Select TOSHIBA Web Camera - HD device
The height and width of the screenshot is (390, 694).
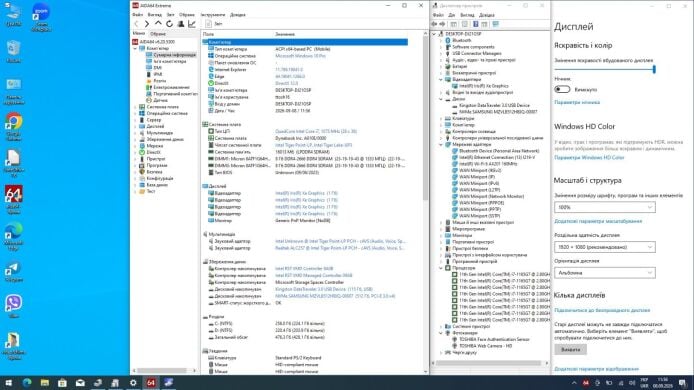pyautogui.click(x=485, y=346)
